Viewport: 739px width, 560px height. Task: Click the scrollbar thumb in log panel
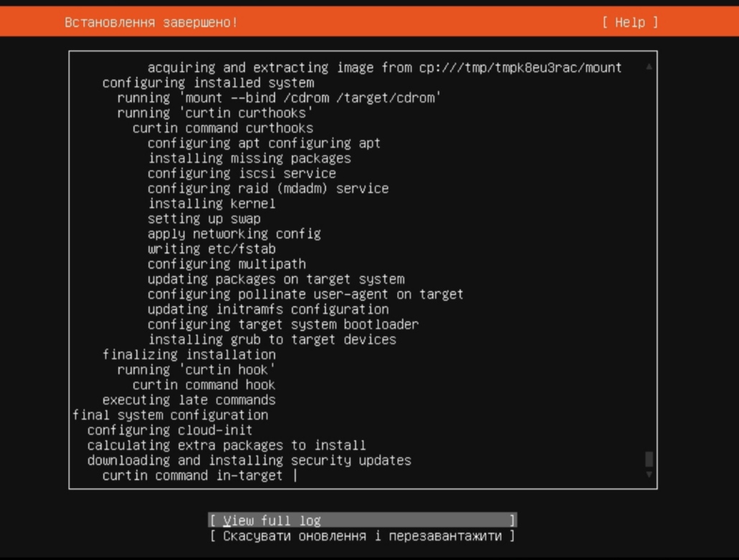(x=649, y=459)
